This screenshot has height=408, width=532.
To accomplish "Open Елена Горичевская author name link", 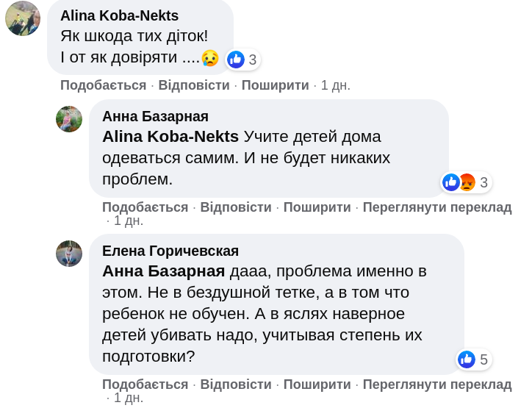I will (170, 251).
